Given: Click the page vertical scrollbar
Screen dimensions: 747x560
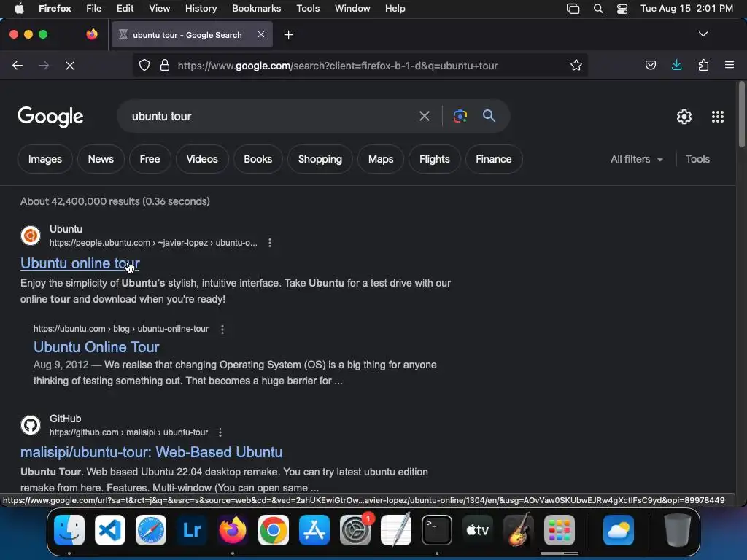Looking at the screenshot, I should tap(741, 114).
